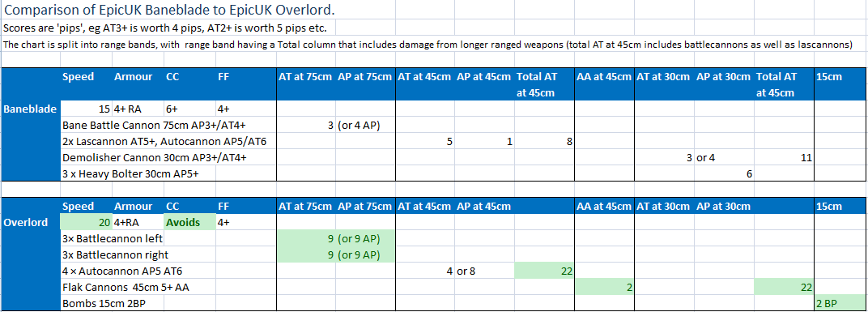Image resolution: width=868 pixels, height=312 pixels.
Task: Click the total 8 in the Lascannon row
Action: coord(544,141)
